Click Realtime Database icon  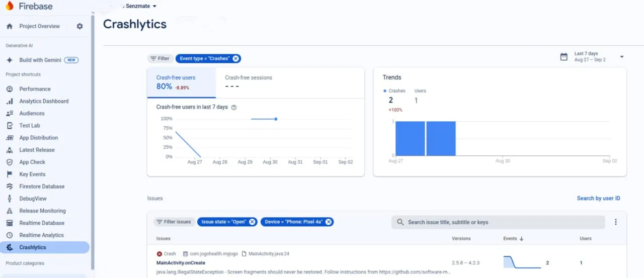10,223
